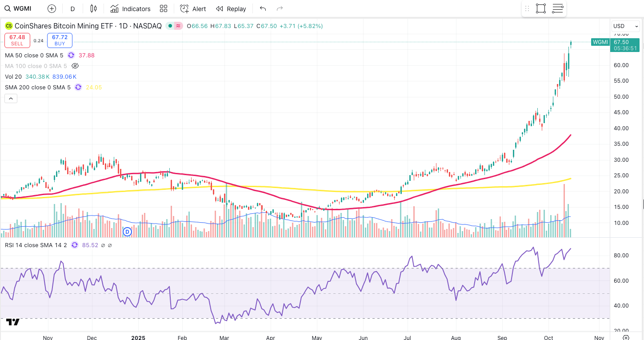This screenshot has height=340, width=644.
Task: Click the dividend D marker
Action: coord(128,232)
